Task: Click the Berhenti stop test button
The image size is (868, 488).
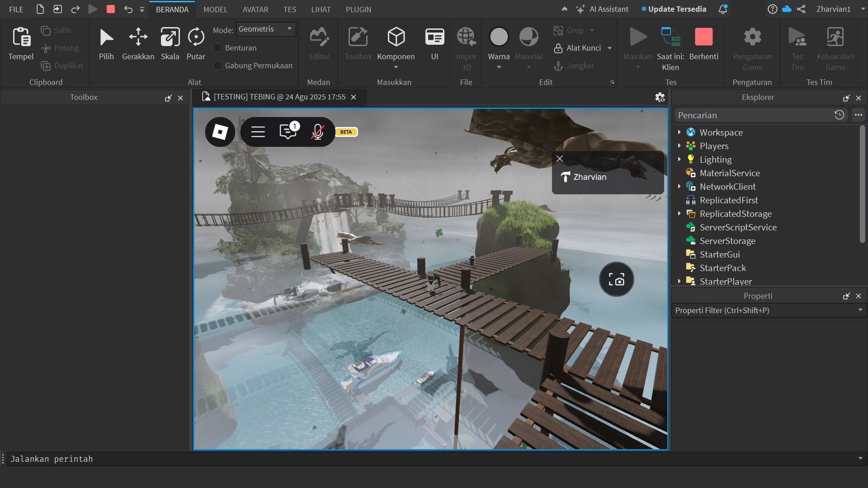Action: (x=703, y=43)
